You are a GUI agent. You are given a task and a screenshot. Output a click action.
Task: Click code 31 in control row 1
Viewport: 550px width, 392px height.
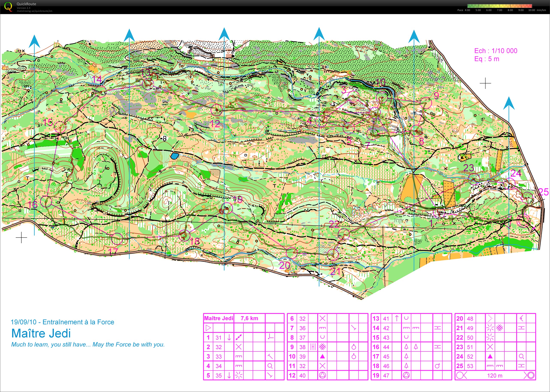pos(218,337)
